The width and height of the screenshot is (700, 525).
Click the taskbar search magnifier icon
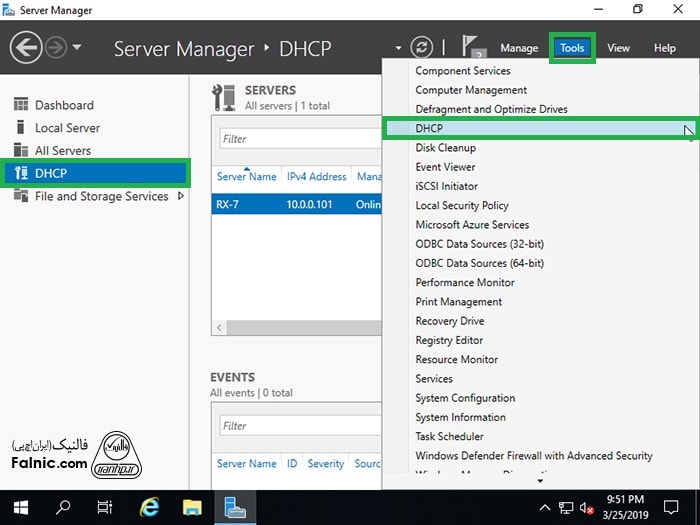point(62,507)
